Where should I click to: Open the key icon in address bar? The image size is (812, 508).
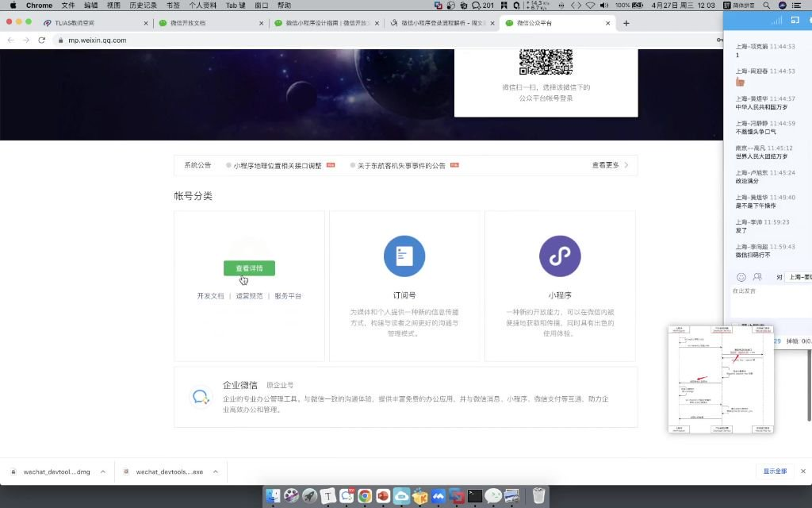click(720, 40)
